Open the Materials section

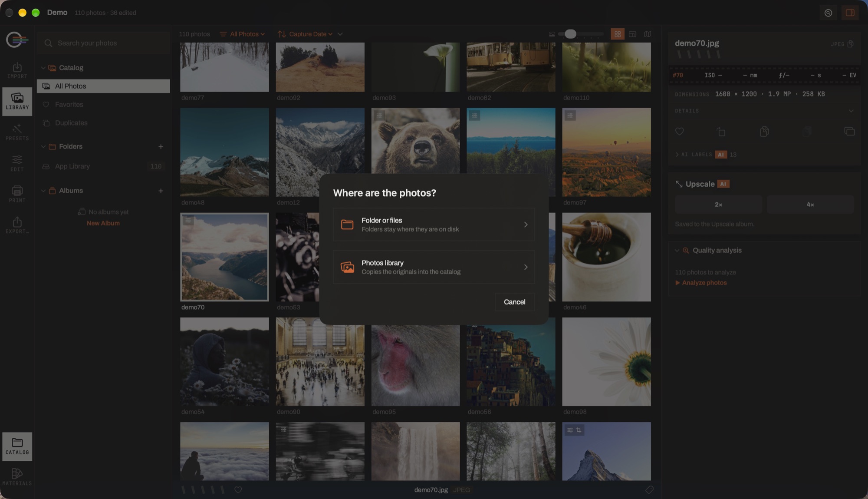click(17, 477)
